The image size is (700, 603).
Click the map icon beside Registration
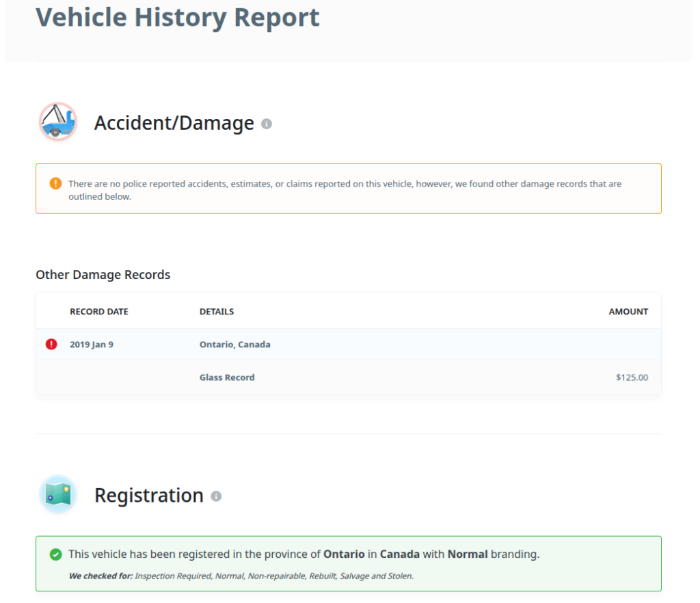58,494
